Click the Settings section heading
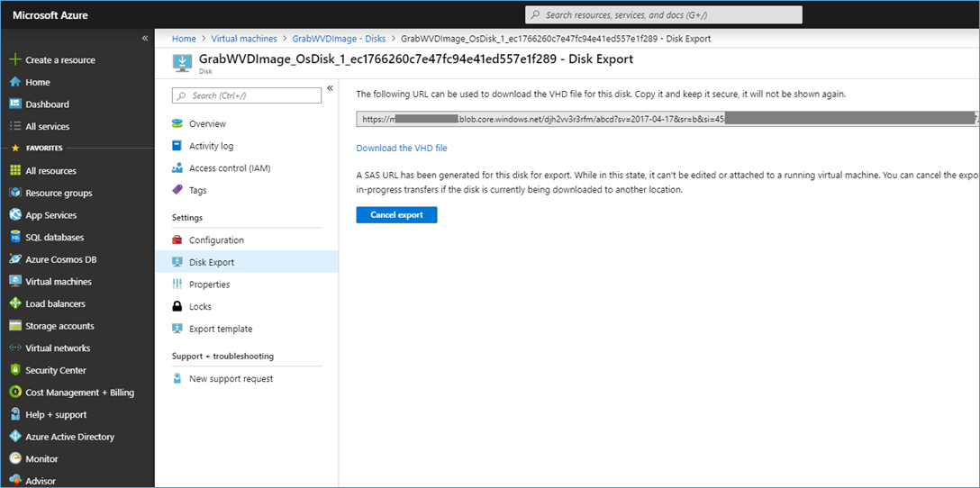 (x=187, y=218)
